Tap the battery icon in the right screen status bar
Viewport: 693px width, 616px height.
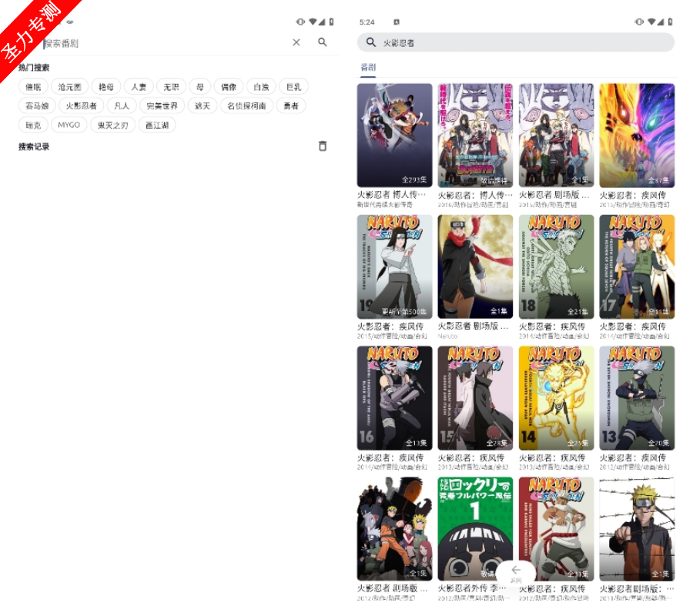click(x=670, y=22)
